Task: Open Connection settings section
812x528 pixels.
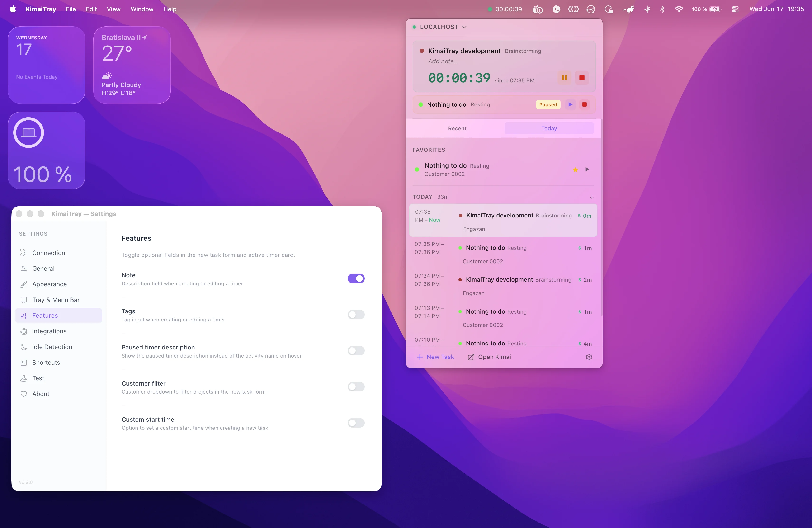Action: [x=59, y=253]
